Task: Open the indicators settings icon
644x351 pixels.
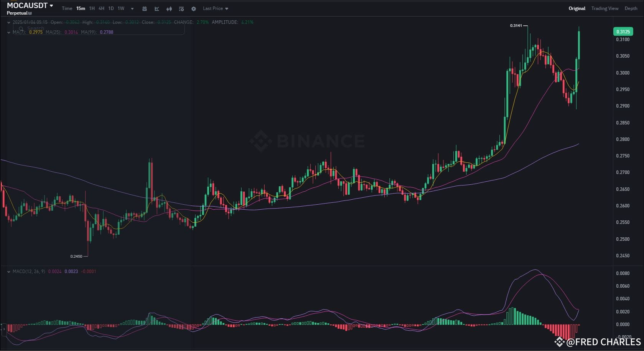Action: coord(181,8)
